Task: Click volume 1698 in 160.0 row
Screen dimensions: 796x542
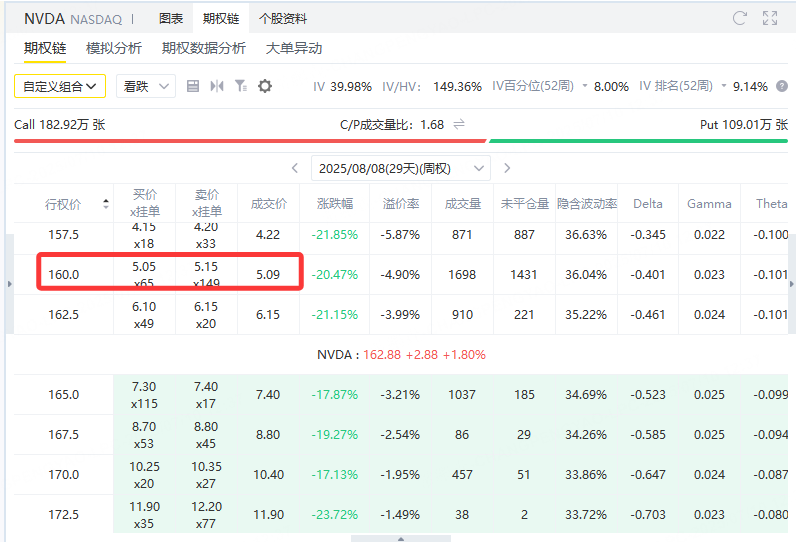Action: coord(462,275)
